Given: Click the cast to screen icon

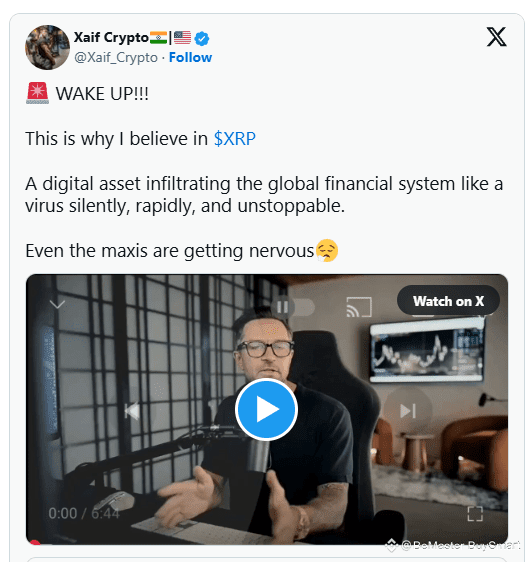Looking at the screenshot, I should [359, 307].
